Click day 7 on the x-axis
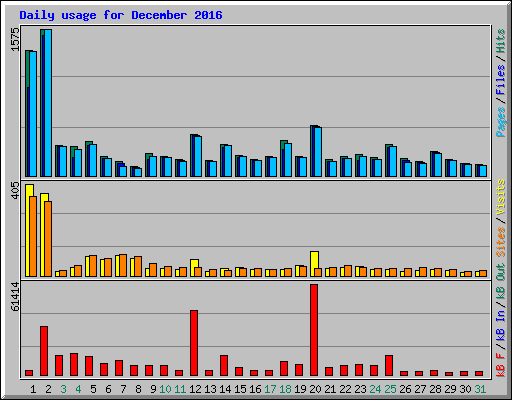 click(123, 389)
